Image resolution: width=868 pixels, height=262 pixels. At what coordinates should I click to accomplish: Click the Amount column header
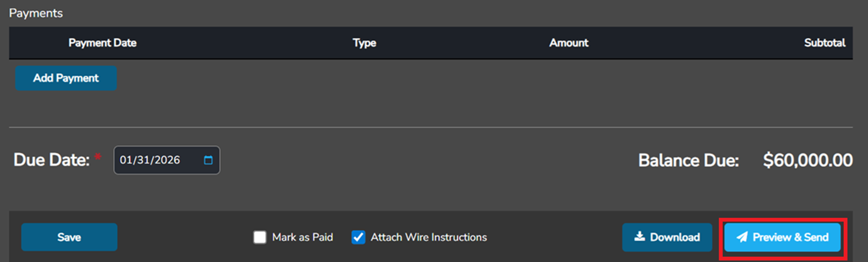point(569,43)
